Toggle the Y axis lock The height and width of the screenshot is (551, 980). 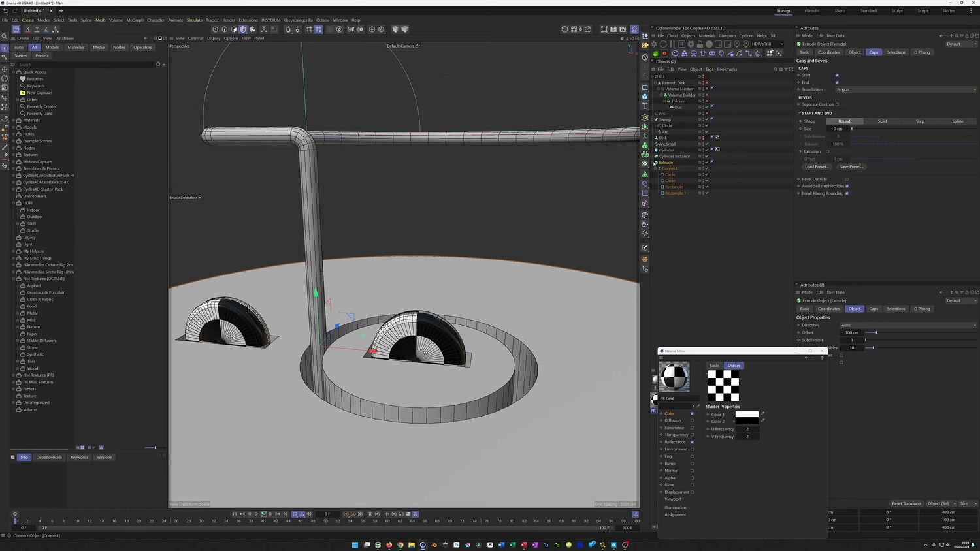pyautogui.click(x=37, y=29)
